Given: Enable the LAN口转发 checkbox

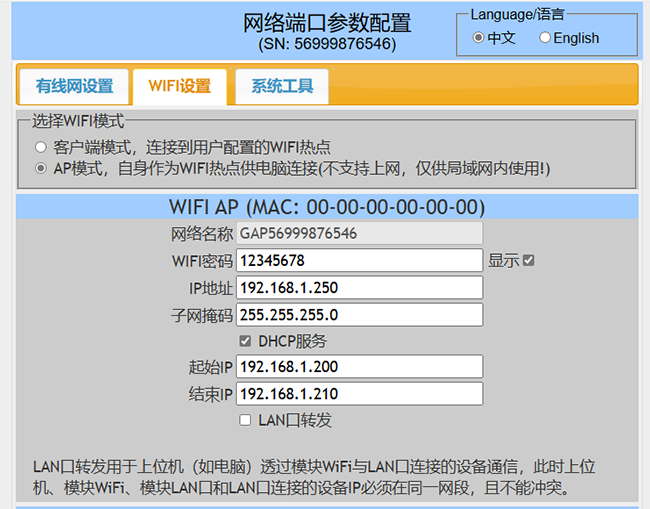Looking at the screenshot, I should coord(245,420).
